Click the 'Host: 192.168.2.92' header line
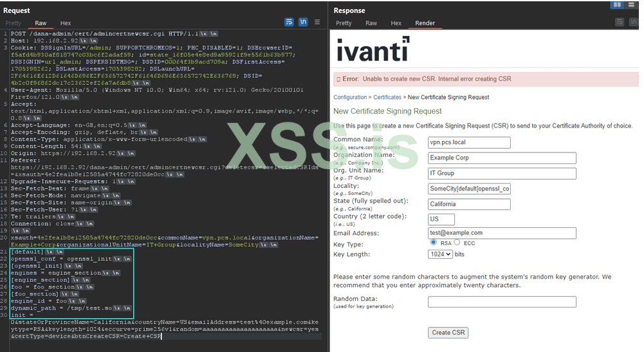Viewport: 644px width, 352px height. point(54,41)
